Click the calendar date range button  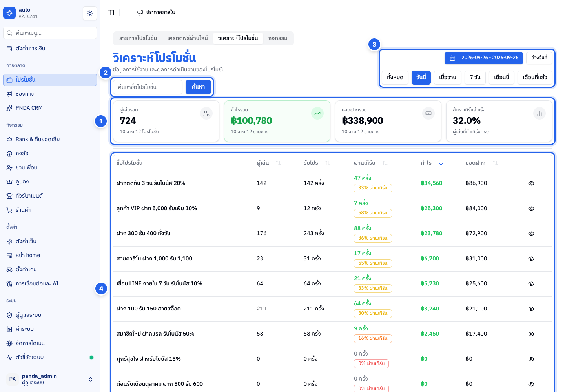tap(483, 58)
